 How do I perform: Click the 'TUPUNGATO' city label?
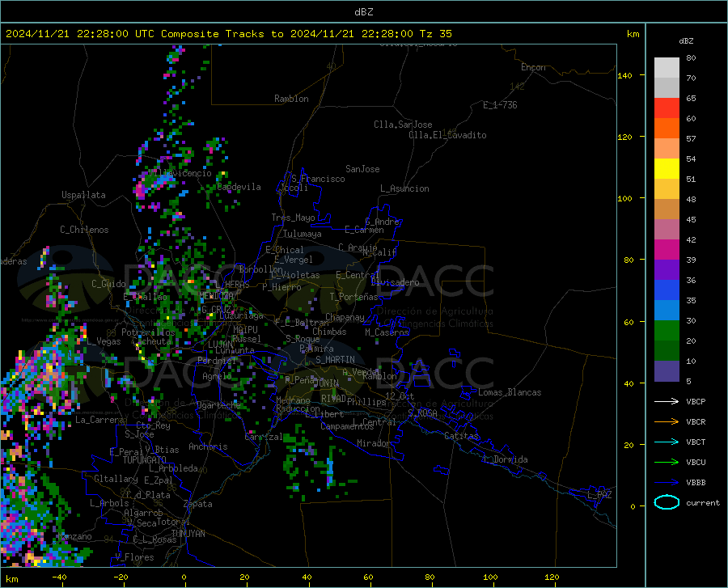coord(145,460)
